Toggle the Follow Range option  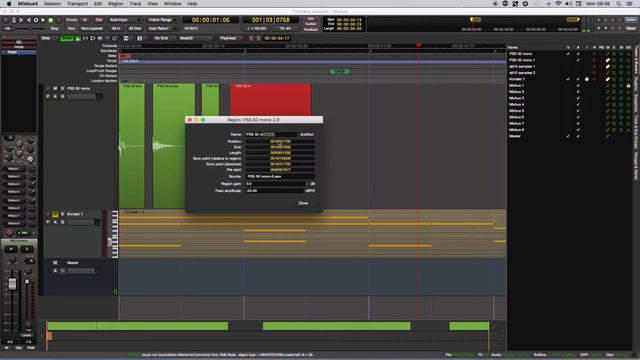(162, 20)
